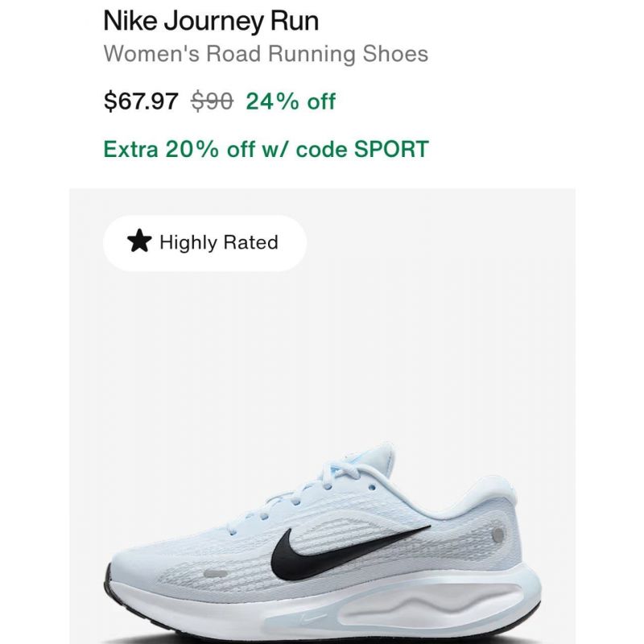Tap the $67.97 sale price
644x644 pixels.
point(141,101)
